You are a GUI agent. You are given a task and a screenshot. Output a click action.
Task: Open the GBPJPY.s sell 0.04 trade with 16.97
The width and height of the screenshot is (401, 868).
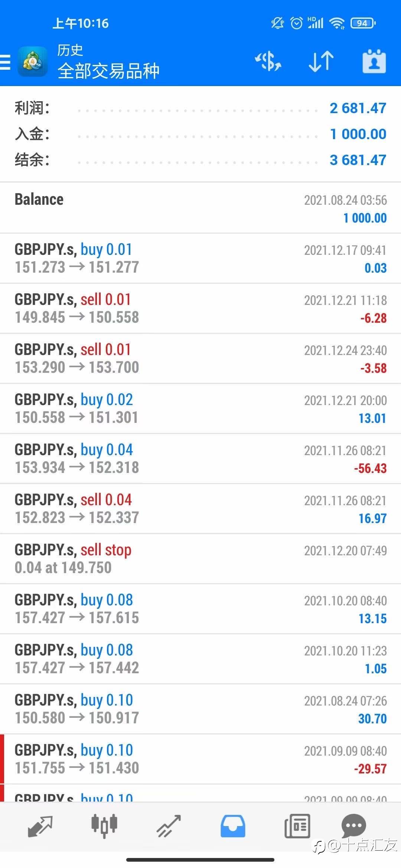tap(200, 509)
